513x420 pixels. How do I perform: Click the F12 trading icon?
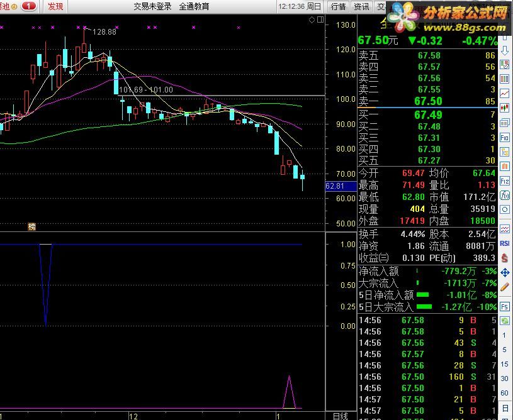coord(505,181)
